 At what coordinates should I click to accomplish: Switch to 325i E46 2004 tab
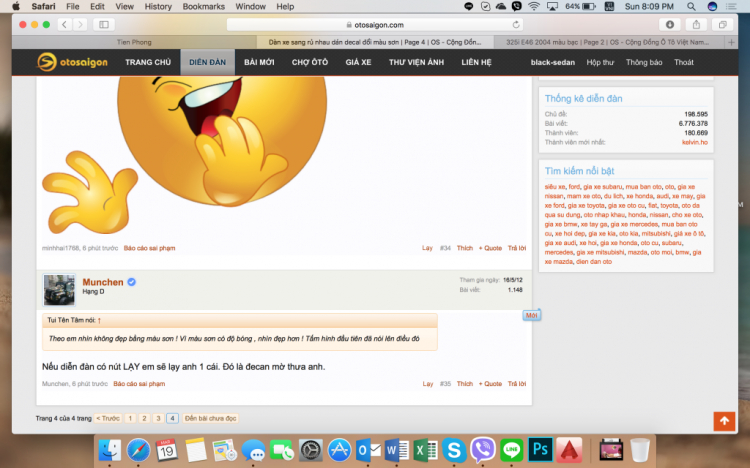tap(607, 42)
